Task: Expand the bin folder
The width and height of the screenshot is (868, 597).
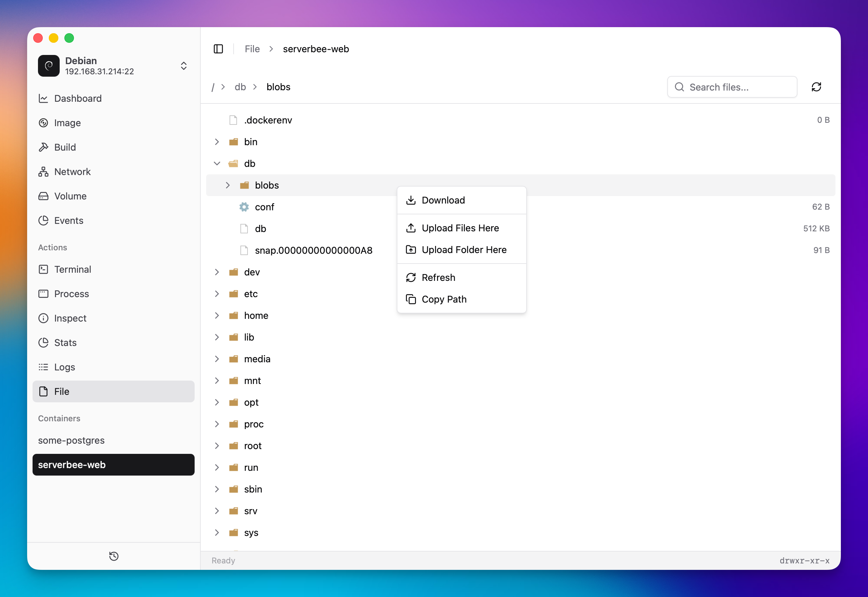Action: click(217, 142)
